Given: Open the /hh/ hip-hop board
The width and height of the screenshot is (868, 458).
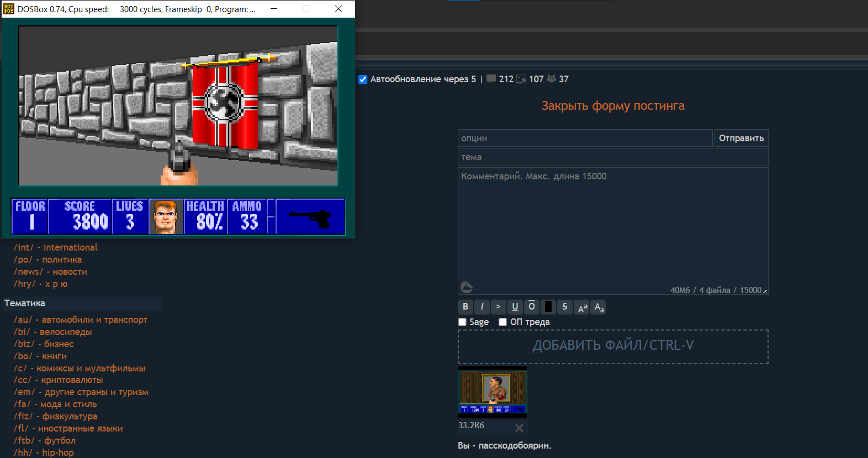Looking at the screenshot, I should [x=44, y=452].
